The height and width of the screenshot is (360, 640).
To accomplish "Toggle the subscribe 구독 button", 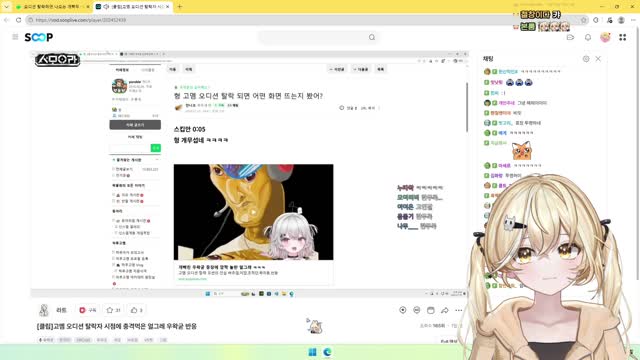I will pos(87,310).
